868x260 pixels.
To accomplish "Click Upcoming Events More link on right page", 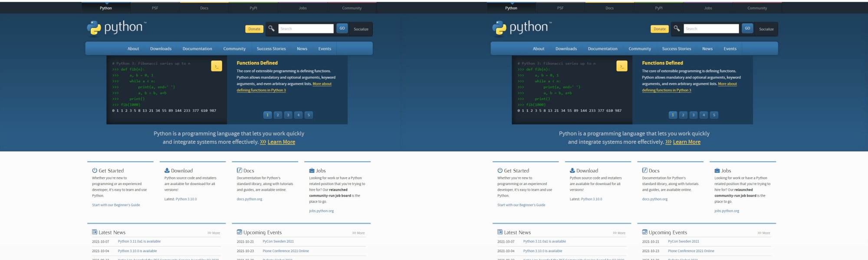I will pyautogui.click(x=764, y=233).
